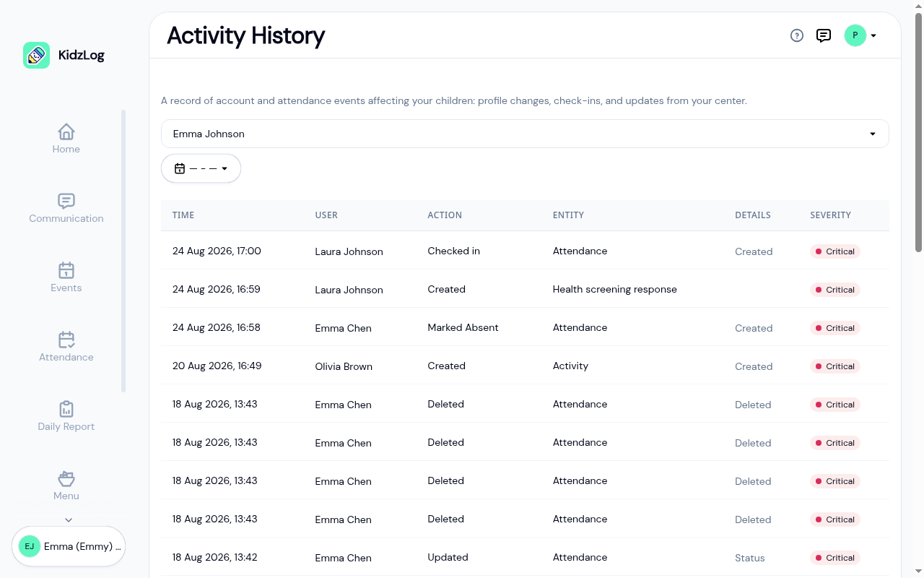The image size is (924, 578).
Task: Click Critical badge in Checked in row
Action: [834, 251]
